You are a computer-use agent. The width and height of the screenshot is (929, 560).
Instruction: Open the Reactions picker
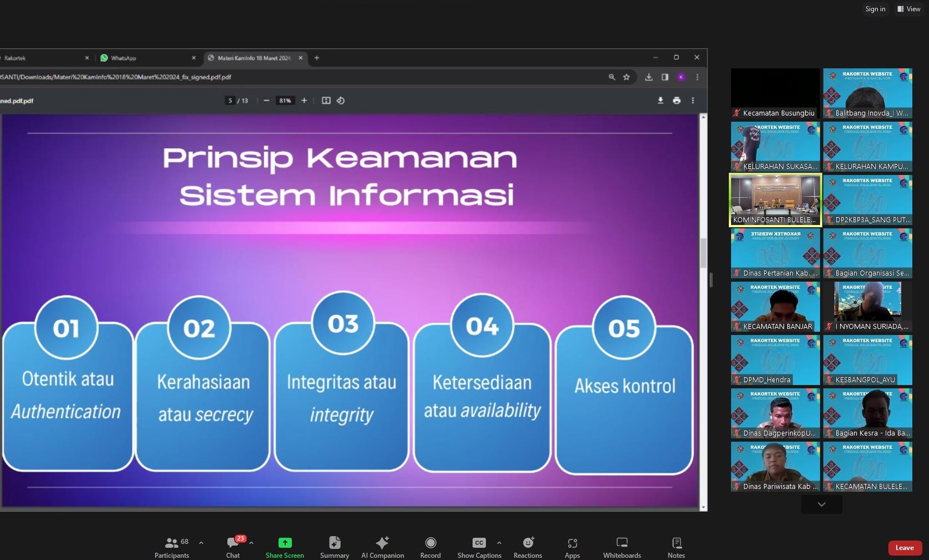[528, 547]
